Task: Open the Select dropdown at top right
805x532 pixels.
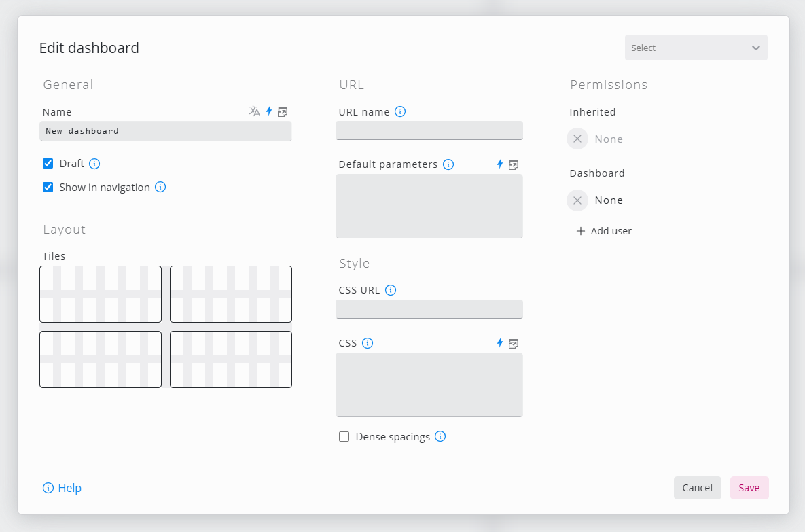Action: pos(696,48)
